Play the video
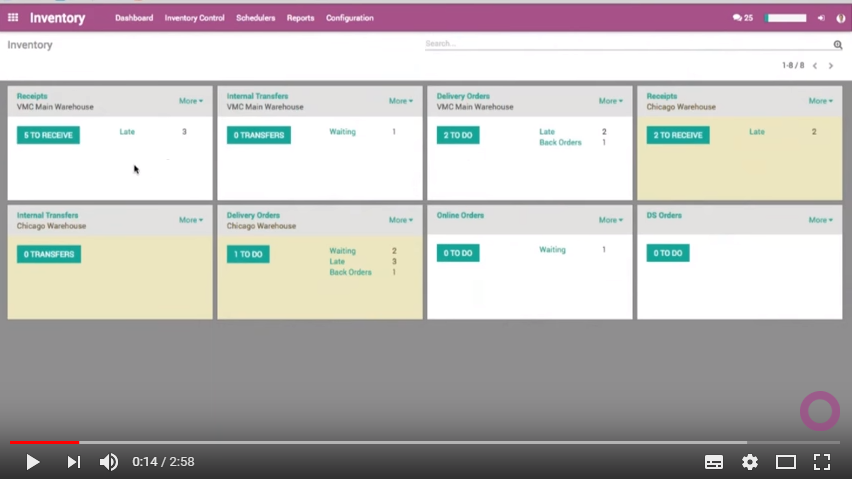The width and height of the screenshot is (854, 479). pyautogui.click(x=32, y=462)
